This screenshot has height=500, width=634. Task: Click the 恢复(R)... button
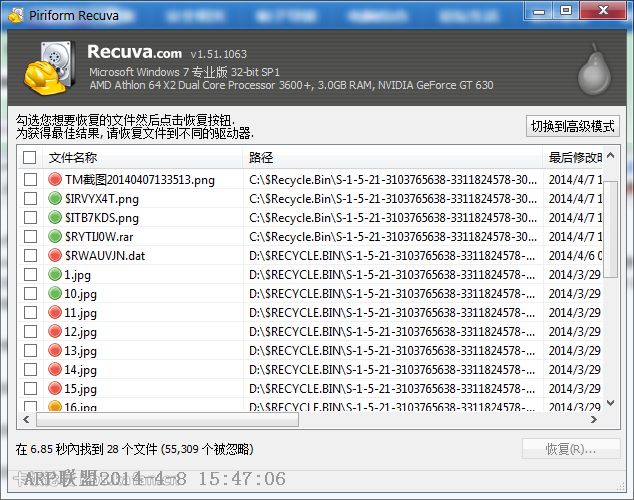click(570, 449)
